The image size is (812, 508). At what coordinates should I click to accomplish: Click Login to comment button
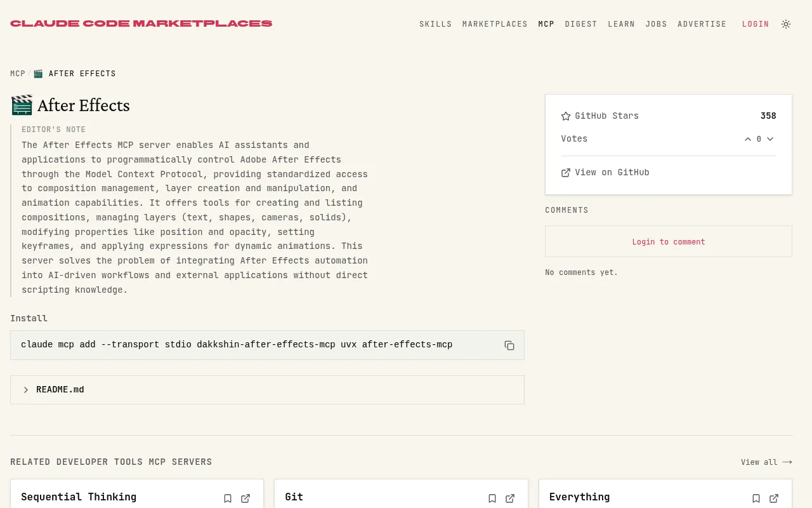pos(669,242)
